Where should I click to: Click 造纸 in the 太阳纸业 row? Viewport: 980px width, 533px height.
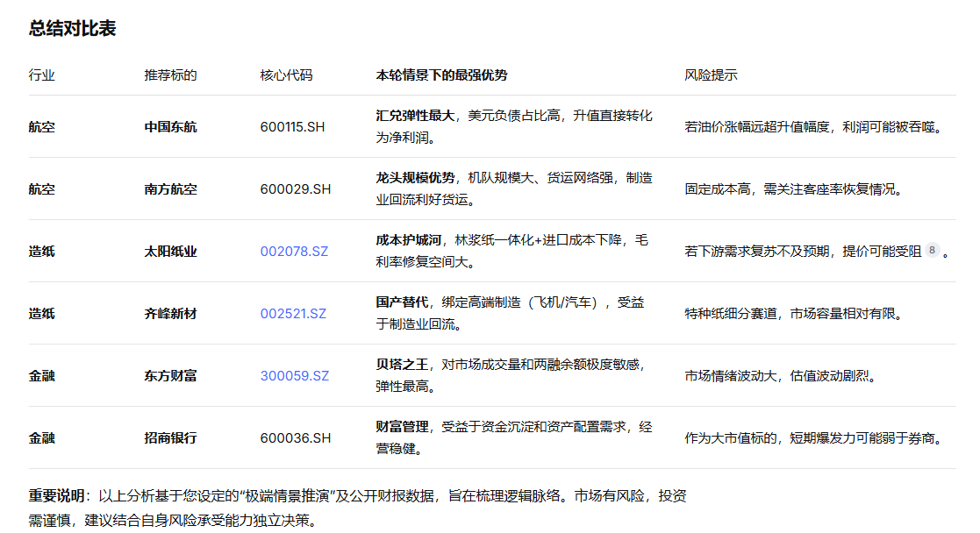42,252
